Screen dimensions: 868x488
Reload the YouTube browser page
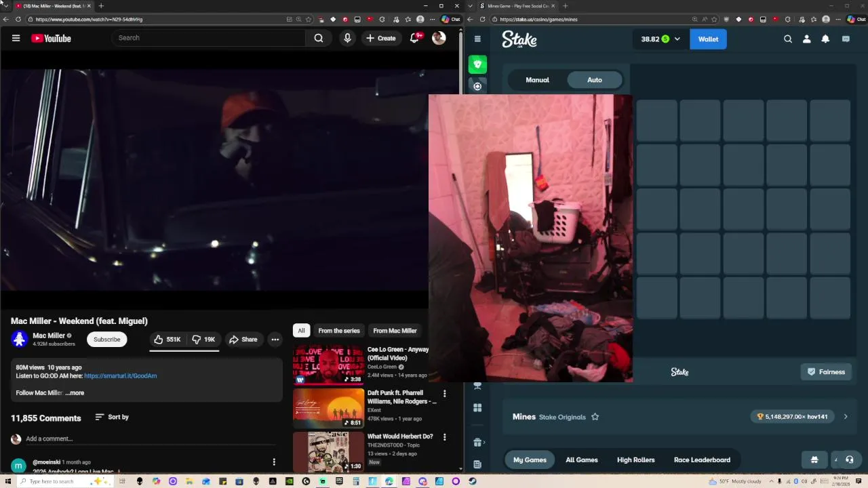18,19
